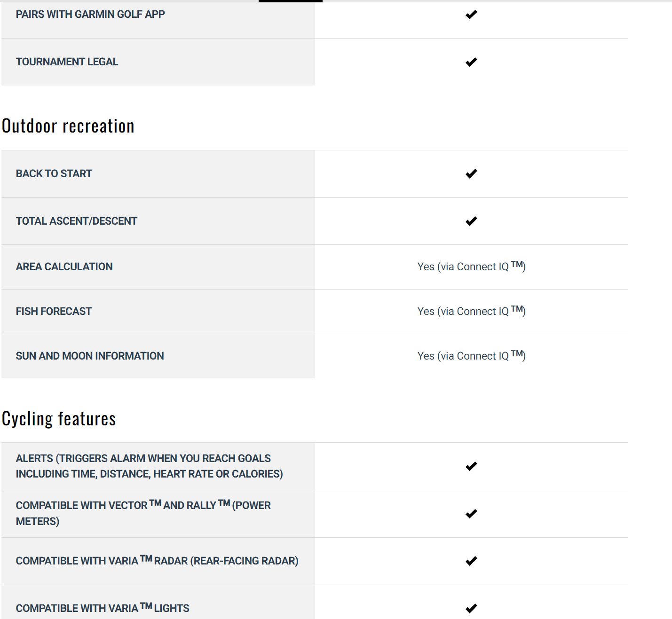
Task: Click the dark active tab indicator at top
Action: click(291, 1)
